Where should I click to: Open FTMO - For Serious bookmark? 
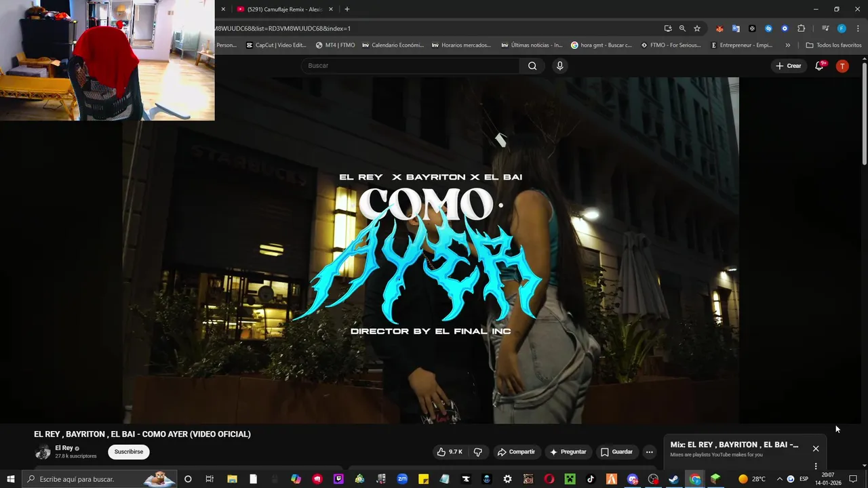tap(671, 45)
